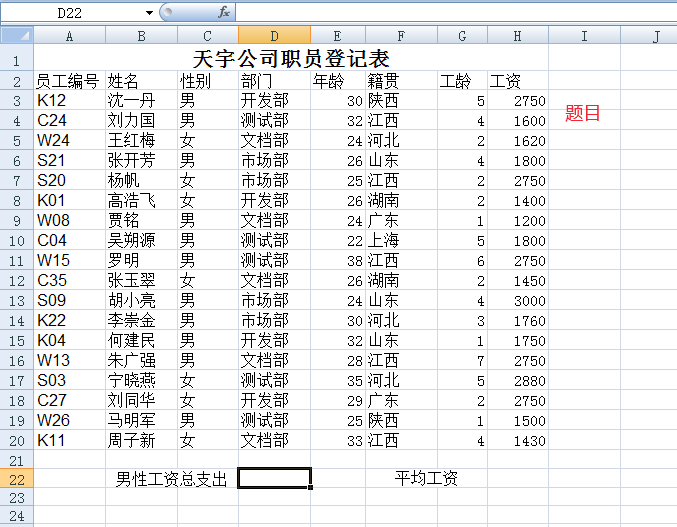Select column A header
This screenshot has height=527, width=677.
point(70,35)
